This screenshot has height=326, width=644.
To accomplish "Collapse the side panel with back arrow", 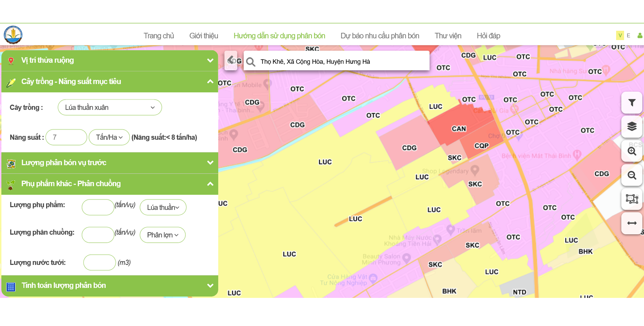I will tap(231, 60).
